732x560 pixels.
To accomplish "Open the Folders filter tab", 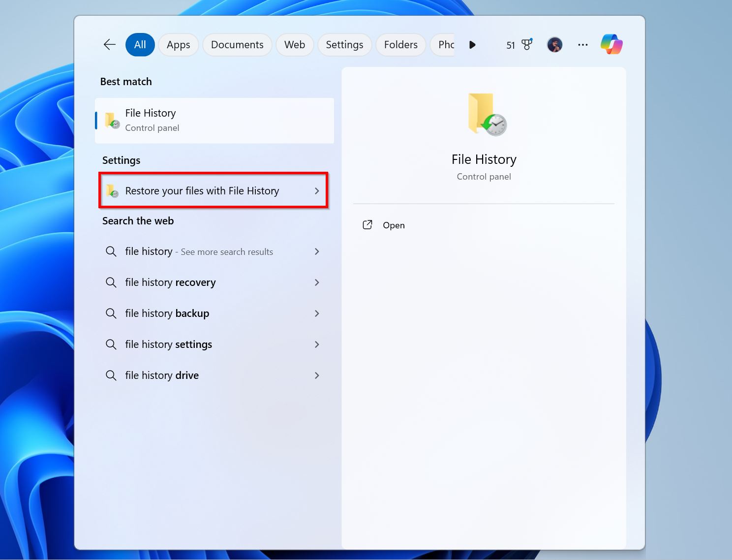I will (400, 44).
